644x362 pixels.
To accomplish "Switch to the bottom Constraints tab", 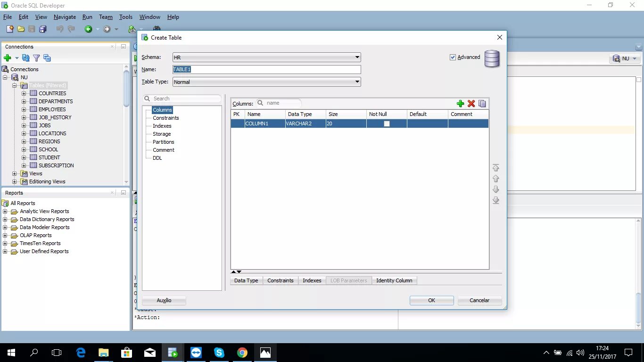I will coord(281,280).
